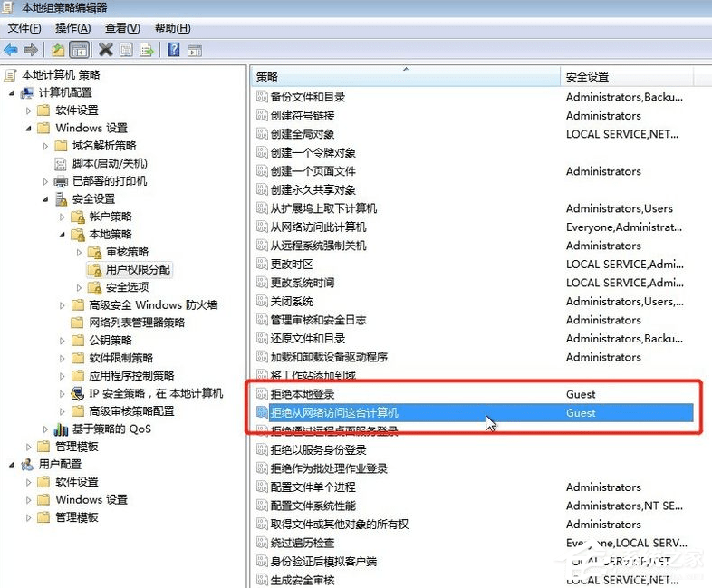
Task: Select 公钥策略 tree item
Action: point(111,340)
